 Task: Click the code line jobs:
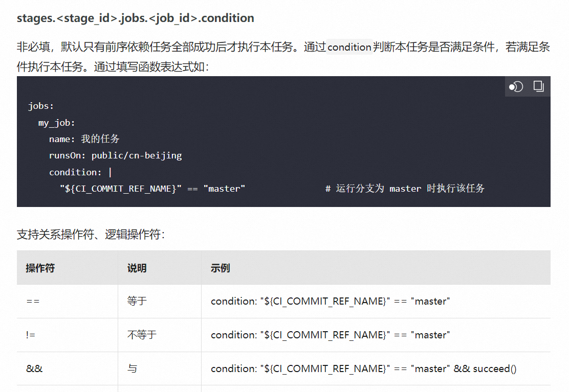[41, 106]
